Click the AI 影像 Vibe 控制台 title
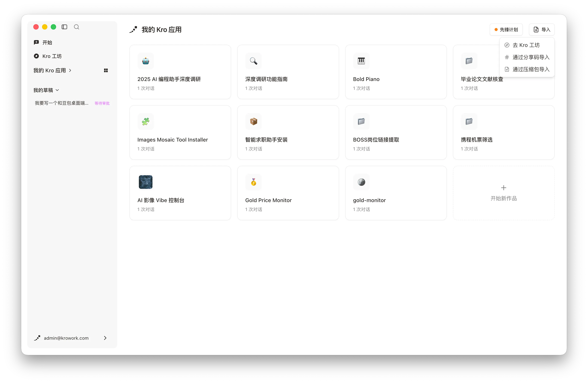This screenshot has width=588, height=383. [x=161, y=200]
